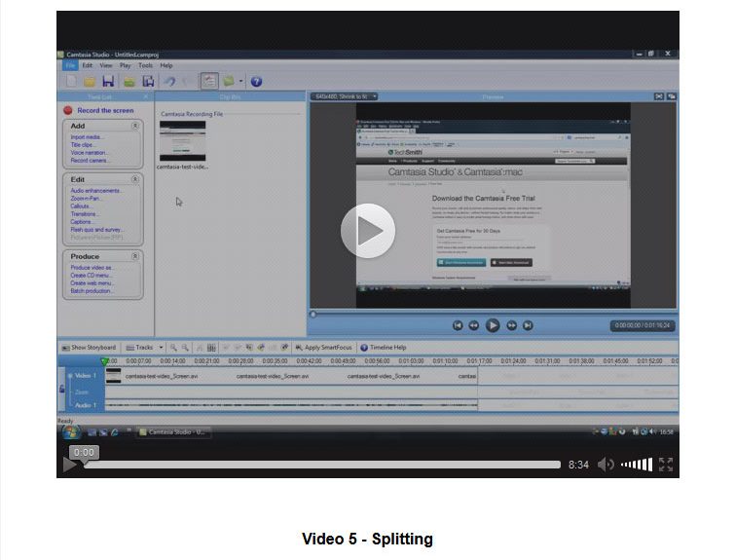This screenshot has height=560, width=735.
Task: Open the Help menu
Action: [166, 65]
